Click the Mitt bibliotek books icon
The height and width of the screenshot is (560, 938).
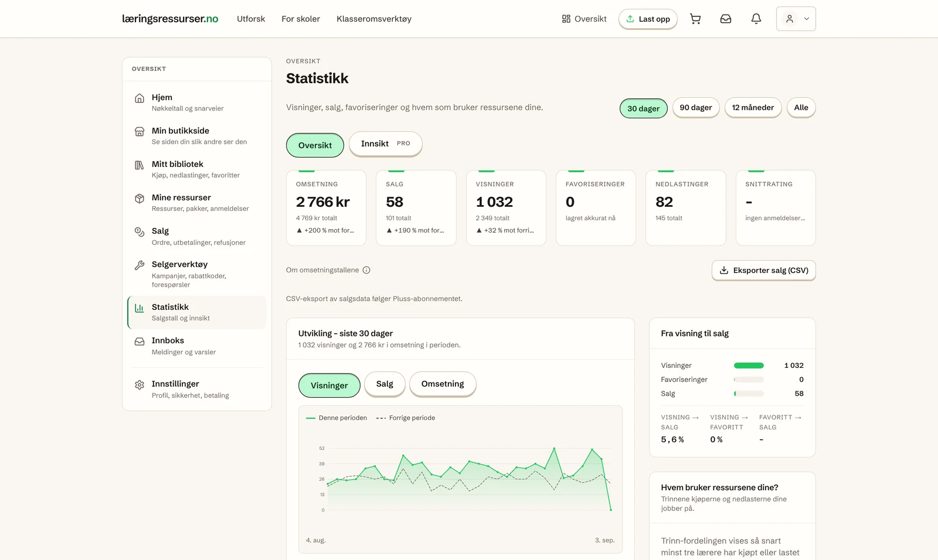coord(140,165)
